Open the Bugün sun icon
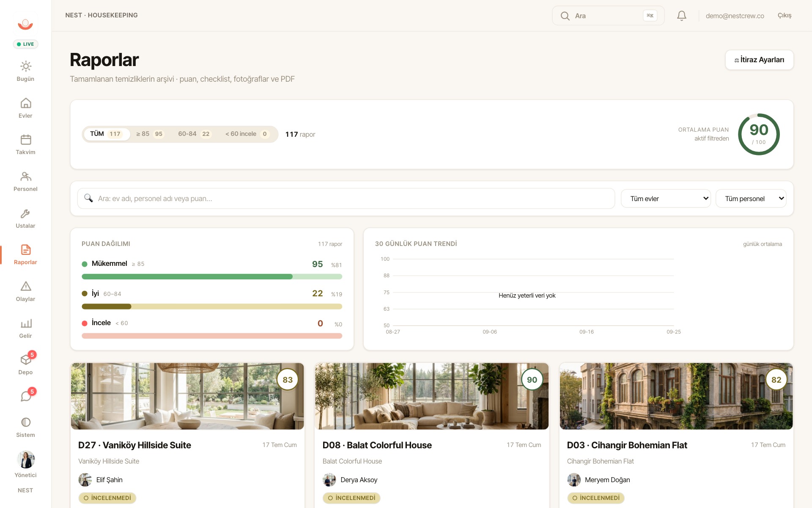 pos(26,66)
